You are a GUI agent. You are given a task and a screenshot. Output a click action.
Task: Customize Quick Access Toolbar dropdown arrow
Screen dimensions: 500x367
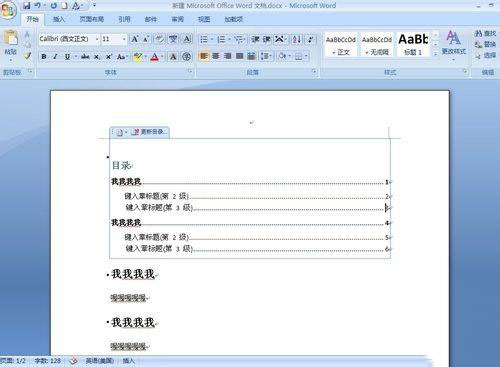95,5
